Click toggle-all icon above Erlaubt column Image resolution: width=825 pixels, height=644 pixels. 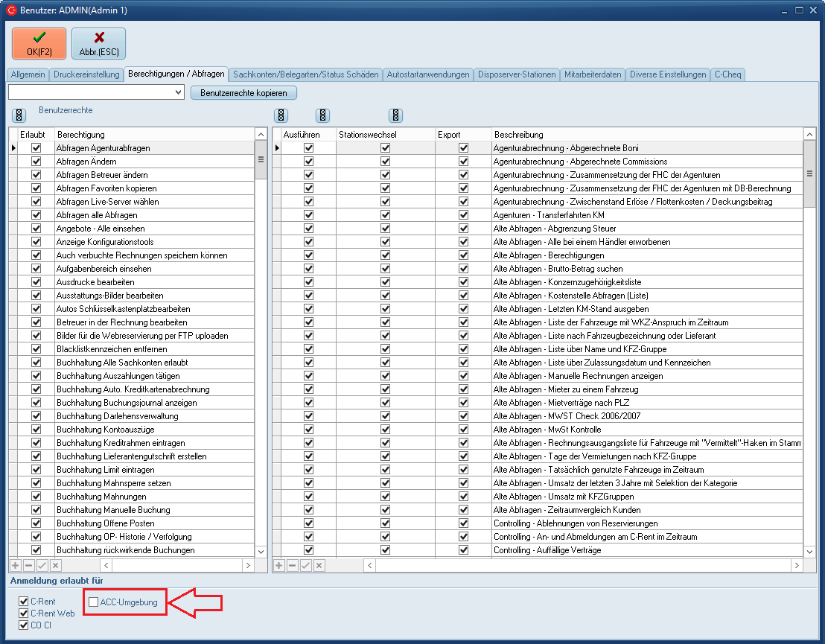coord(19,115)
